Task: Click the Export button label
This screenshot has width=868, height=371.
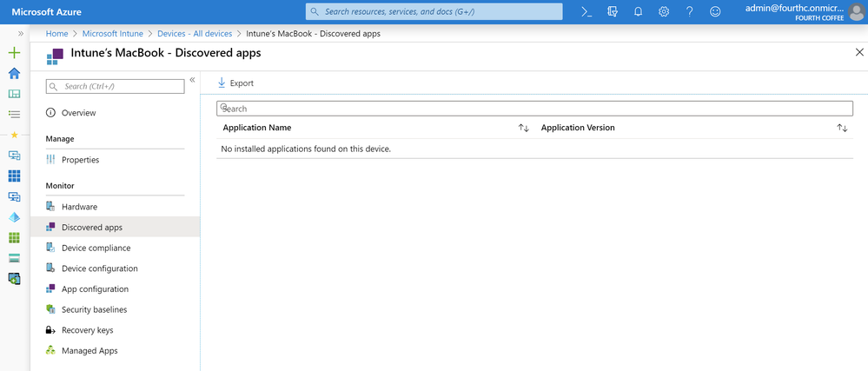Action: tap(242, 83)
